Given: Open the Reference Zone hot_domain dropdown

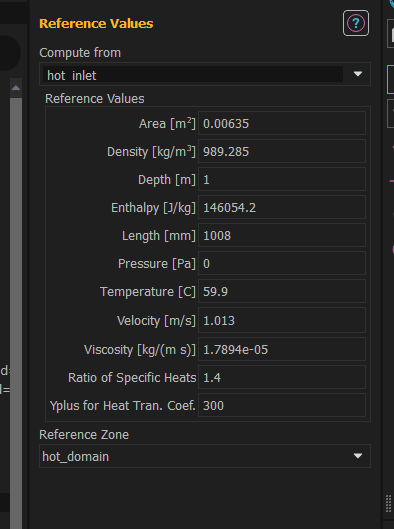Looking at the screenshot, I should 205,456.
